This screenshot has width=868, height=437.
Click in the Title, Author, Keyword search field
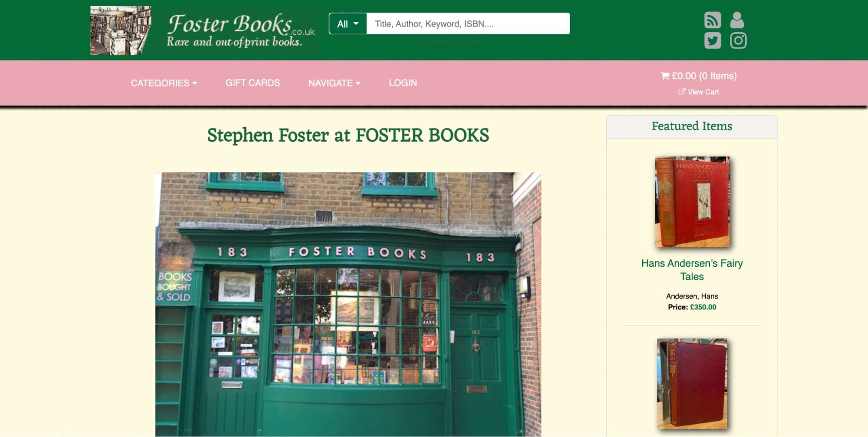point(468,24)
